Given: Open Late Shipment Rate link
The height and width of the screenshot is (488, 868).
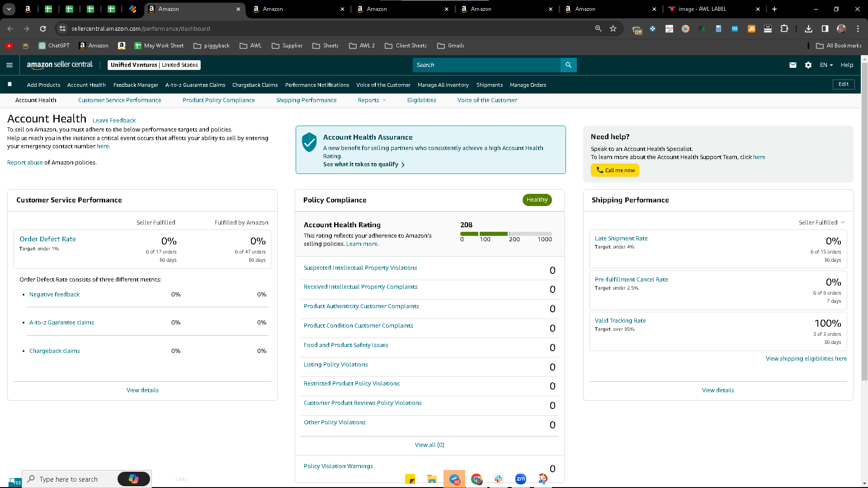Looking at the screenshot, I should tap(621, 239).
